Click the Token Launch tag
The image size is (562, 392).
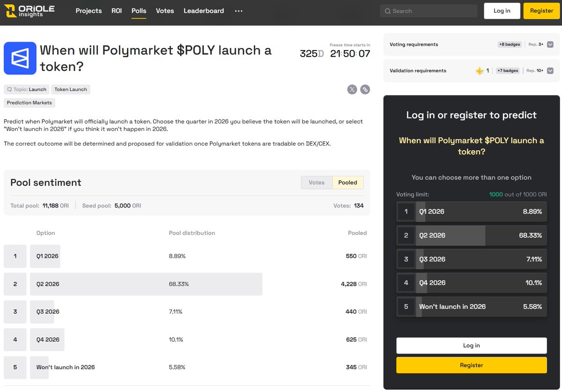coord(71,89)
